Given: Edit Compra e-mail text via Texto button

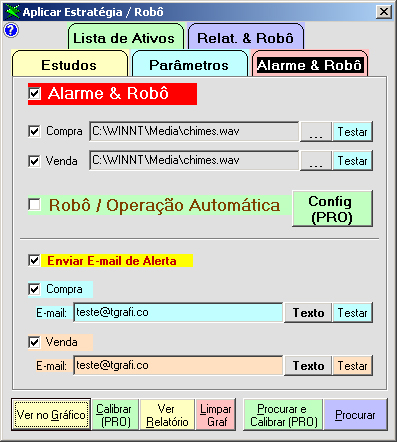Looking at the screenshot, I should 308,313.
